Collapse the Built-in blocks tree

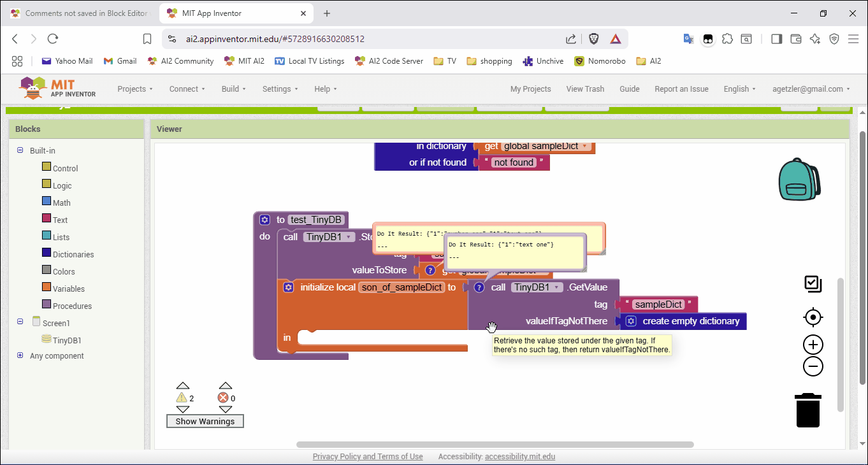tap(20, 150)
